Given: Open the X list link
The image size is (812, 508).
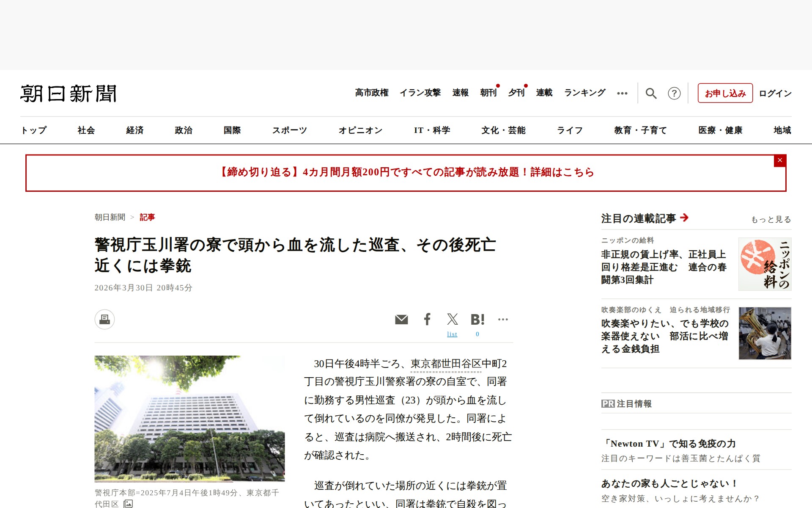Looking at the screenshot, I should click(x=452, y=334).
